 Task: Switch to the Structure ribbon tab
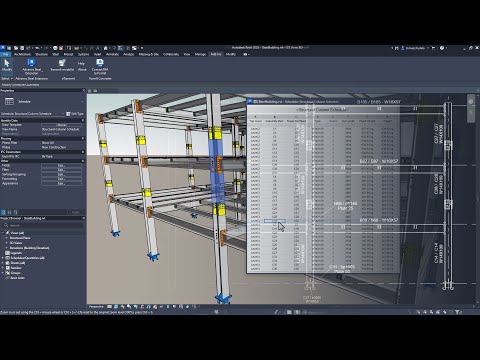pos(41,54)
